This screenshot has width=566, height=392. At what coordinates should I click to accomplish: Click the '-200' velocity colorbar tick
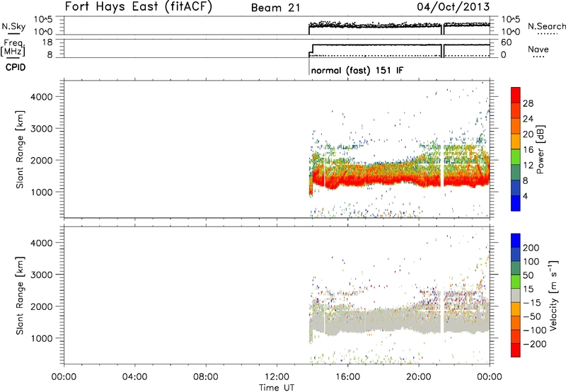(x=534, y=344)
